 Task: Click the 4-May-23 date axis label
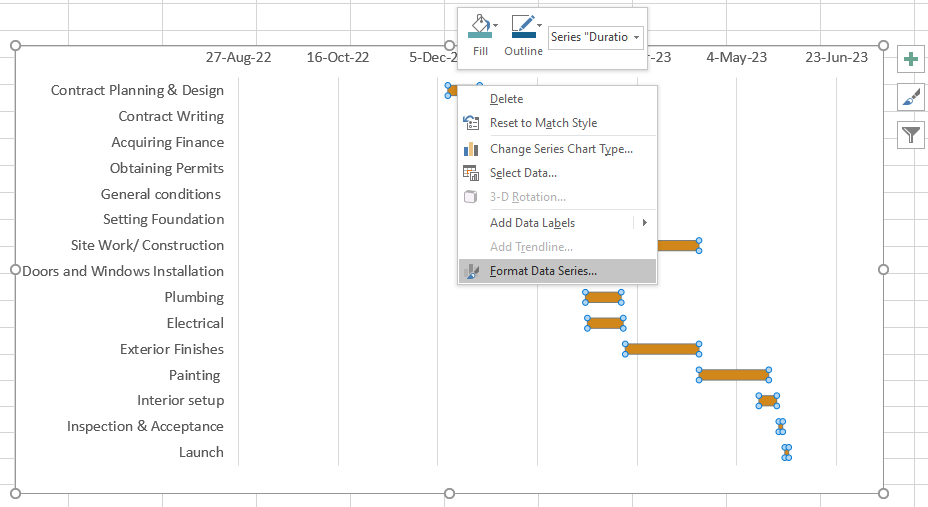pyautogui.click(x=737, y=57)
